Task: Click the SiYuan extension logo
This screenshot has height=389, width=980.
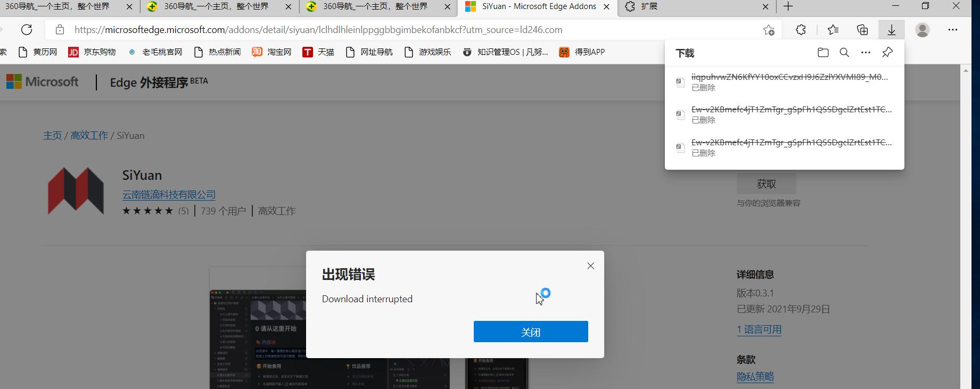Action: tap(76, 191)
